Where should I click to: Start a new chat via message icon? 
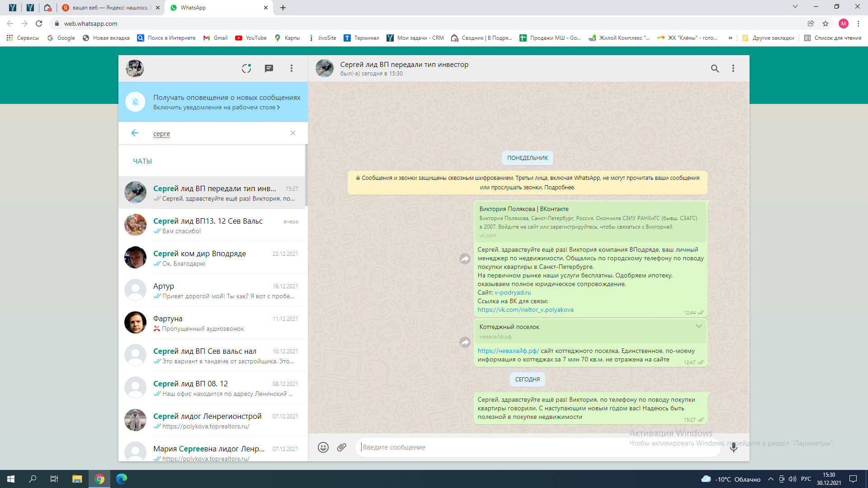(x=269, y=68)
